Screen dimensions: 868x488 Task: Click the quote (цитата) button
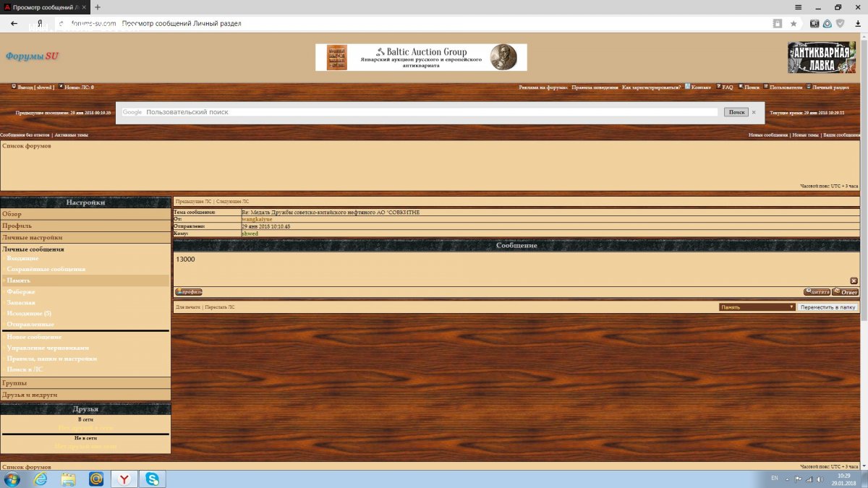pyautogui.click(x=817, y=292)
